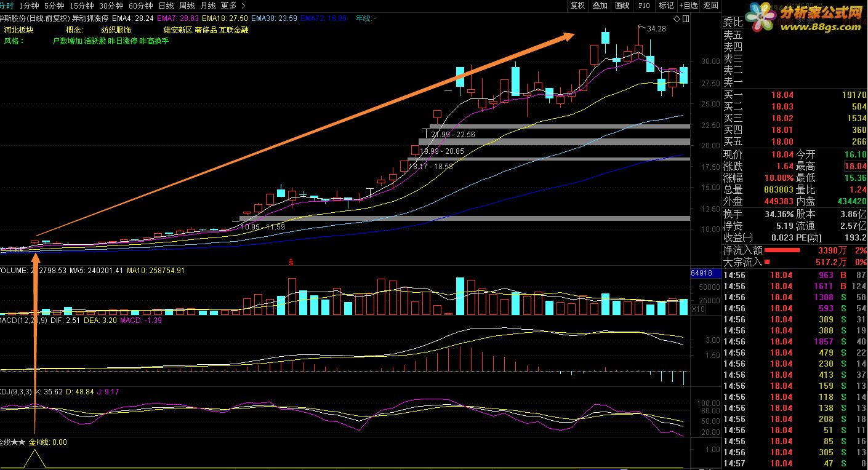Image resolution: width=868 pixels, height=470 pixels.
Task: Click the 买一 bid volume 19170
Action: tap(855, 95)
